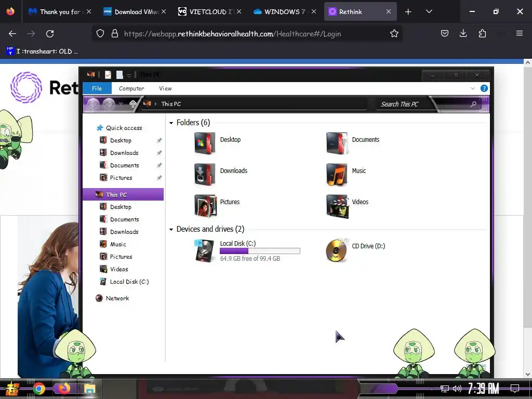
Task: Click the Explorer help question mark icon
Action: tap(484, 88)
